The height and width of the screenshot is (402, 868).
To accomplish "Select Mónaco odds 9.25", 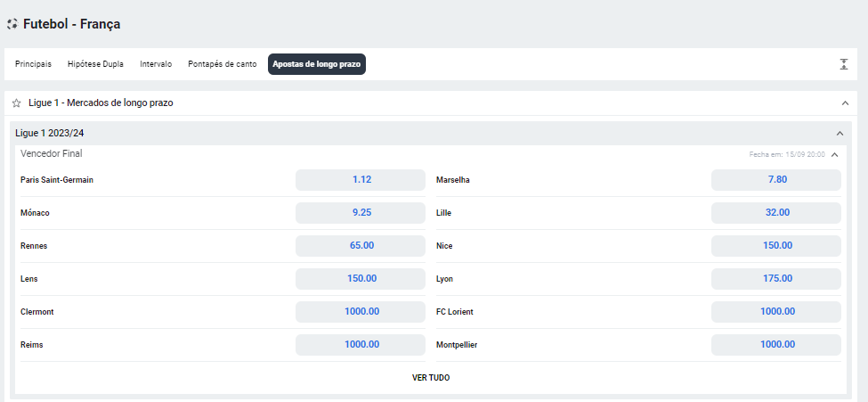I will pos(361,213).
